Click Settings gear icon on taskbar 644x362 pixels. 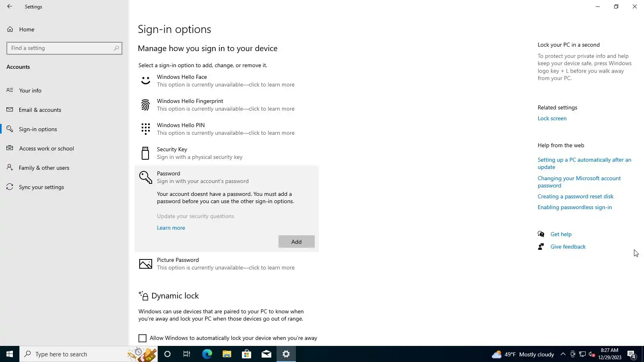(x=286, y=354)
